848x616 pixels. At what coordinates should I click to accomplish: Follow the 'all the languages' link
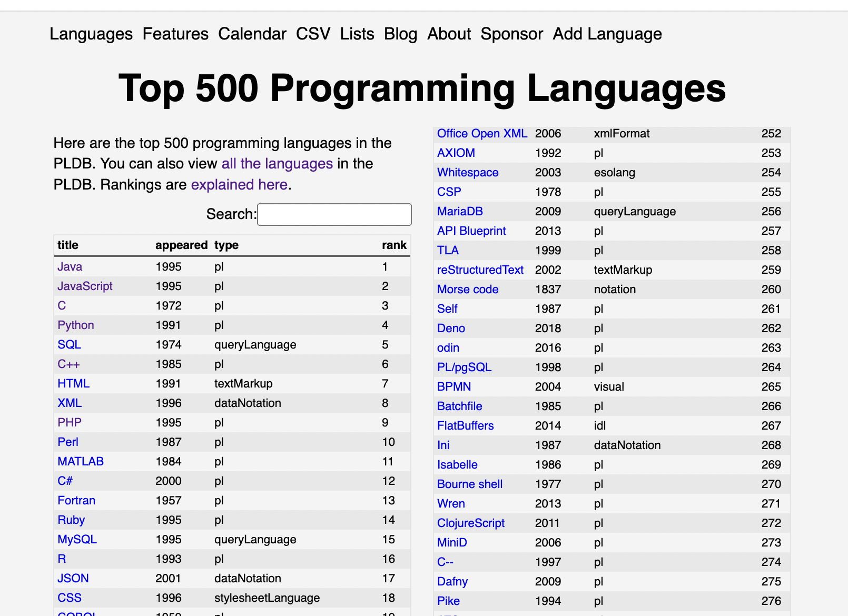(x=277, y=164)
